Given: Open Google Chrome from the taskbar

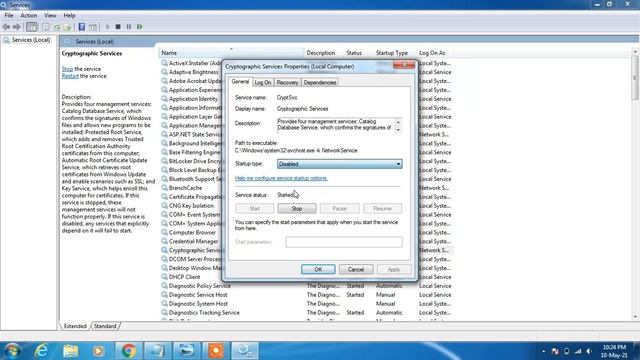Looking at the screenshot, I should (128, 351).
